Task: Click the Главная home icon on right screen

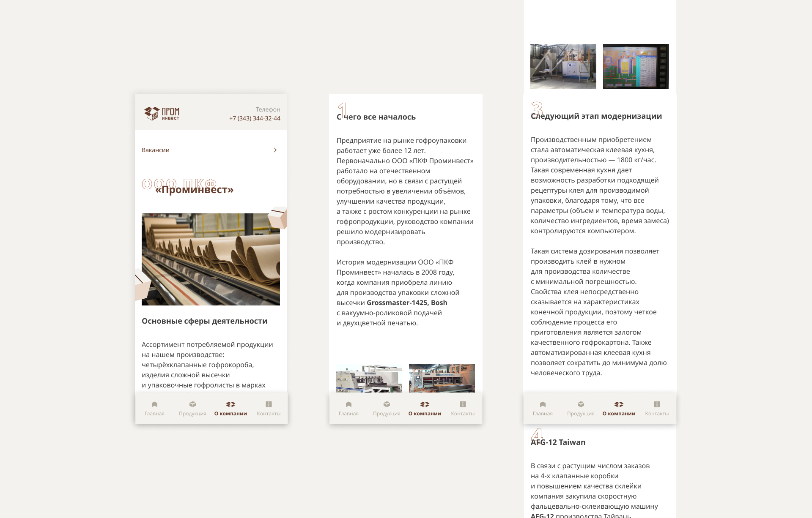Action: pyautogui.click(x=543, y=403)
